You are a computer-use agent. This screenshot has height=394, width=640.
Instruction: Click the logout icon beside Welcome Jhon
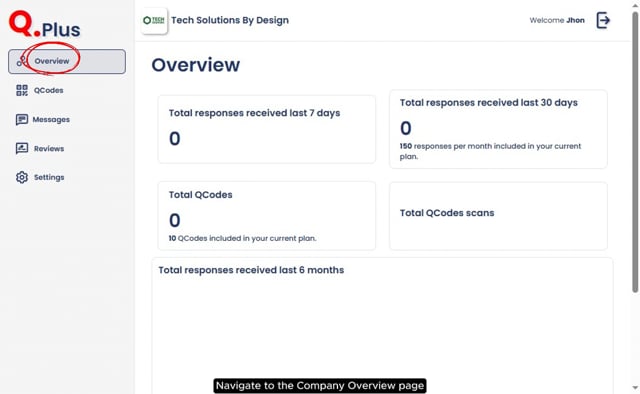point(603,20)
